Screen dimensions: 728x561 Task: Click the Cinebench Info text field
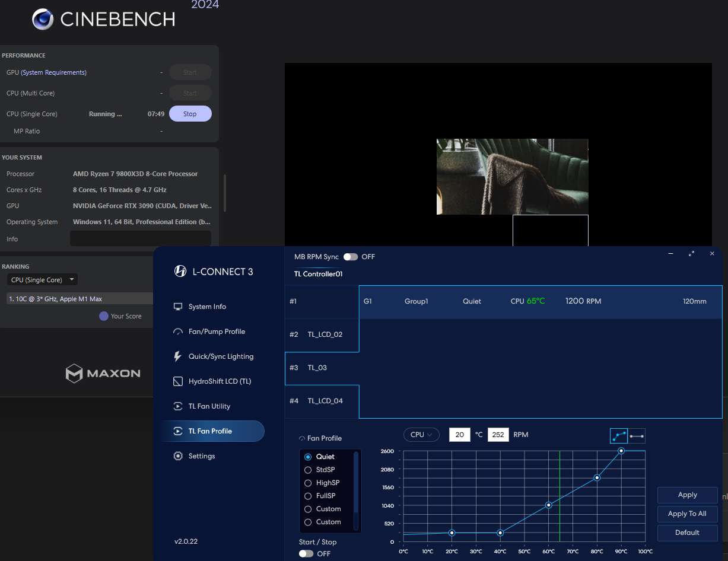click(x=141, y=238)
